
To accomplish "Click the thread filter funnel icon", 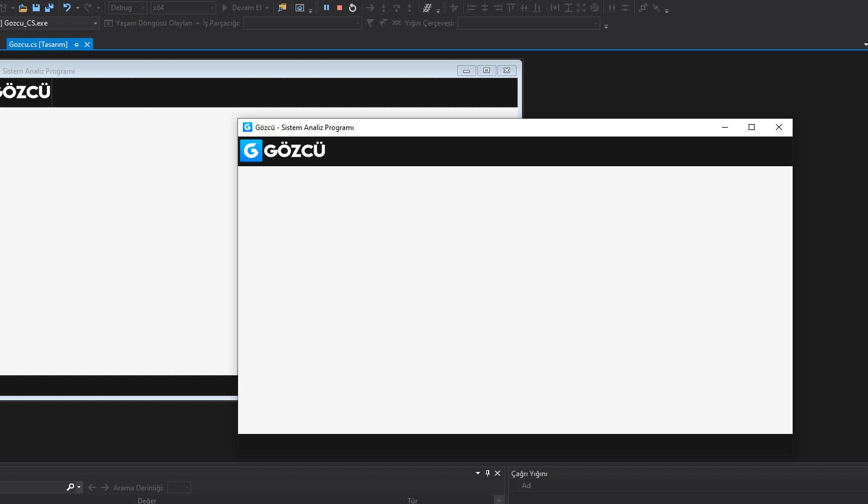I will click(x=370, y=23).
